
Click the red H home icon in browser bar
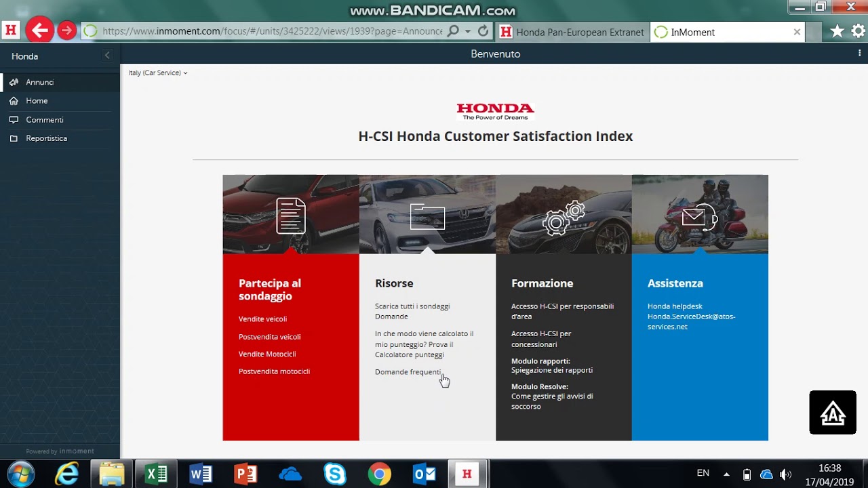pos(11,30)
